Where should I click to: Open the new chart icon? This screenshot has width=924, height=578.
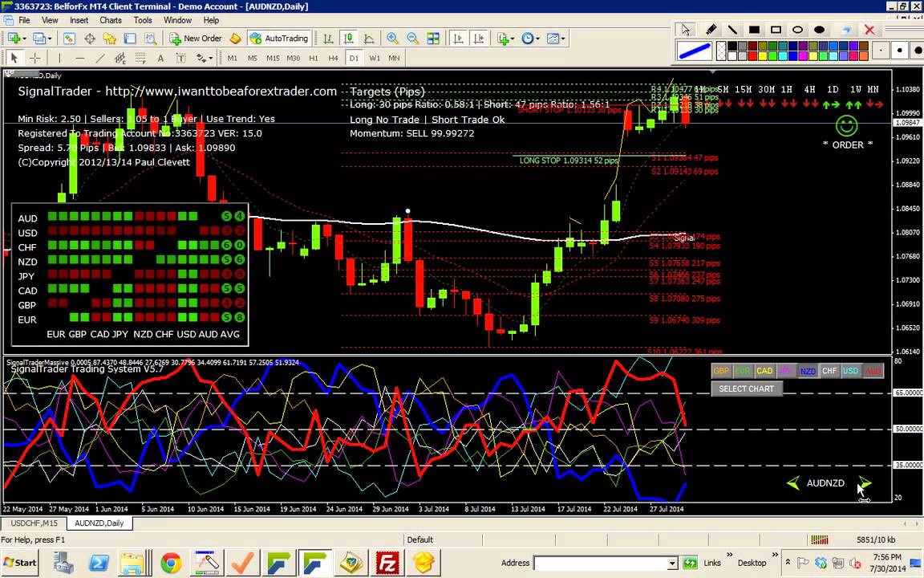13,39
